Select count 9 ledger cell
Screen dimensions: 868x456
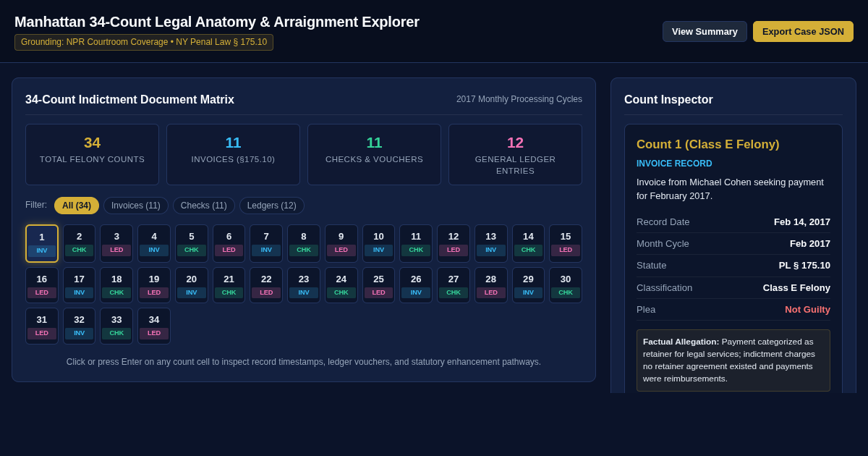tap(341, 243)
